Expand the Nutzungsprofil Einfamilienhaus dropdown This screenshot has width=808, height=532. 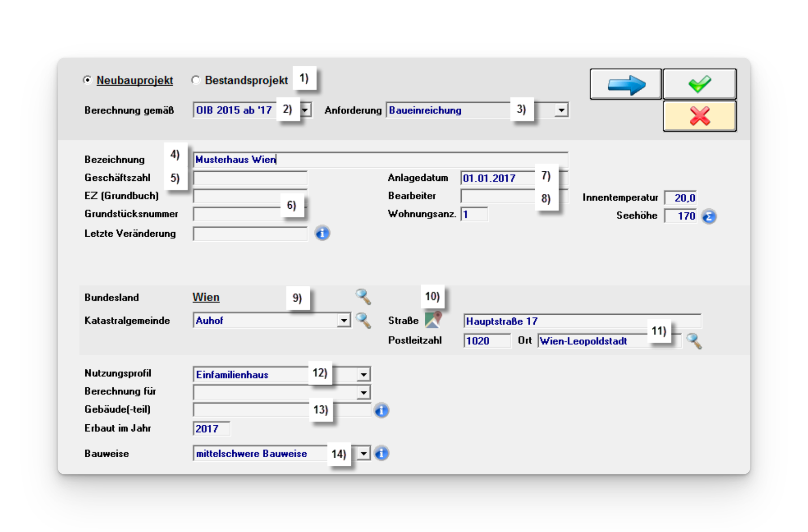coord(363,374)
